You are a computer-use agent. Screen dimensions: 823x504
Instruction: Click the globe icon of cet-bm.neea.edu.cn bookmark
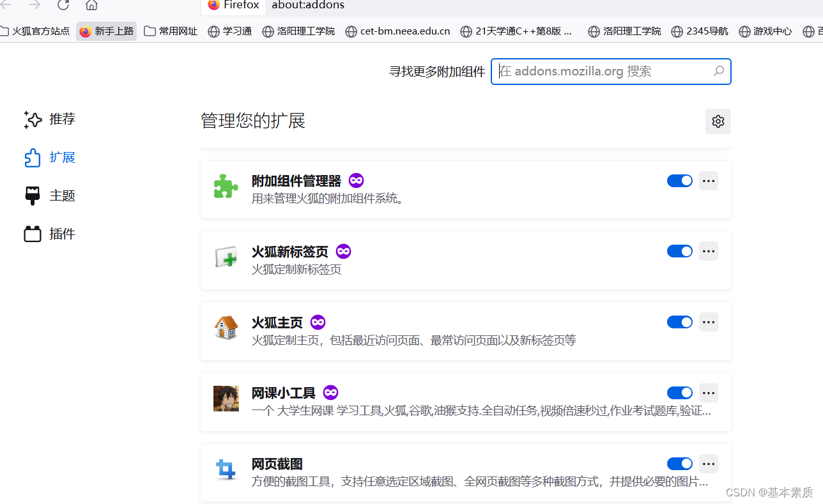point(351,31)
